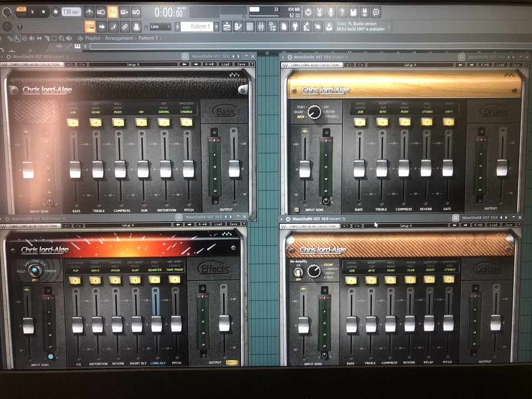Open Setup A preset menu in Guitars plugin

tap(406, 226)
